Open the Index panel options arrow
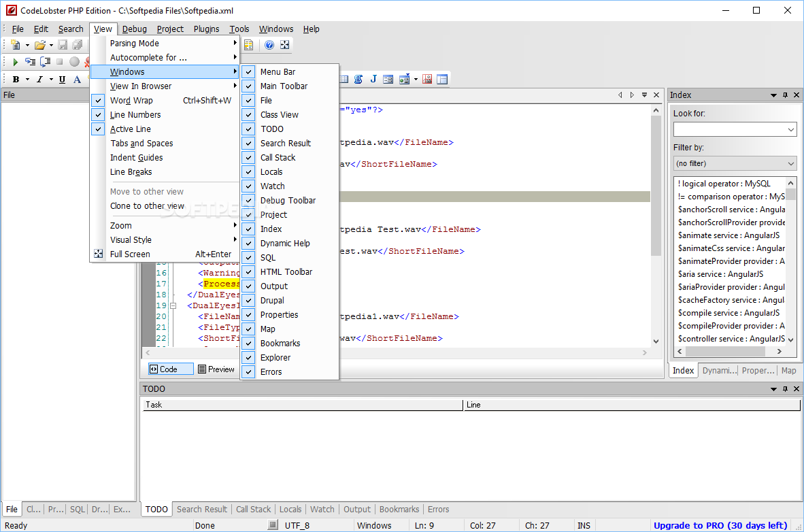Screen dimensions: 804x532 tap(773, 95)
